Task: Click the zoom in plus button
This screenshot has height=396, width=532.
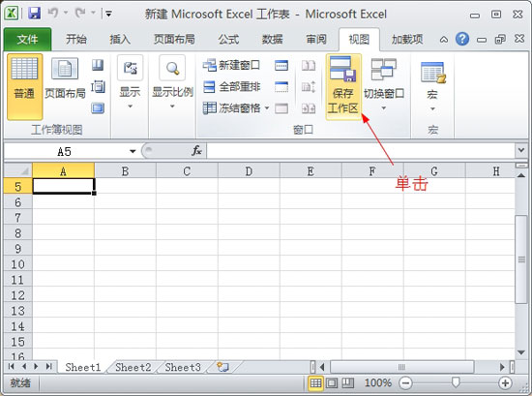Action: point(505,383)
